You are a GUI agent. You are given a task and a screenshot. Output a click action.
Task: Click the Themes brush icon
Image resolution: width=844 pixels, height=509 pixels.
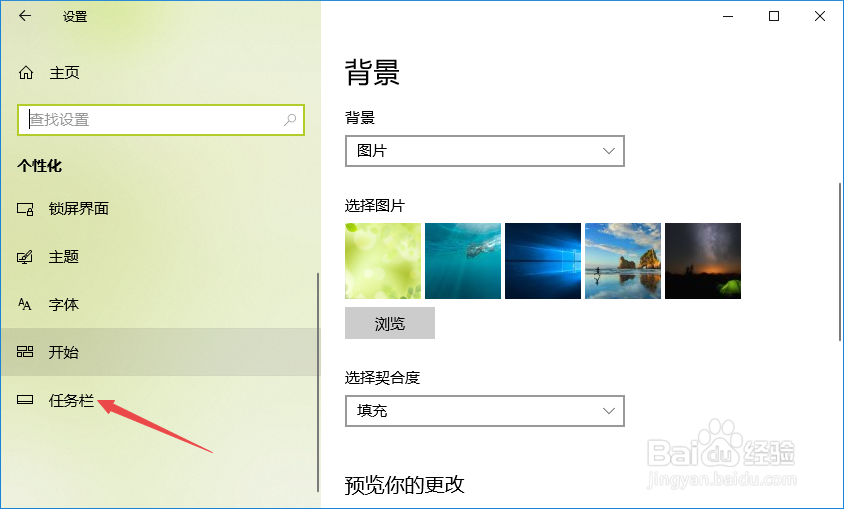(x=25, y=257)
